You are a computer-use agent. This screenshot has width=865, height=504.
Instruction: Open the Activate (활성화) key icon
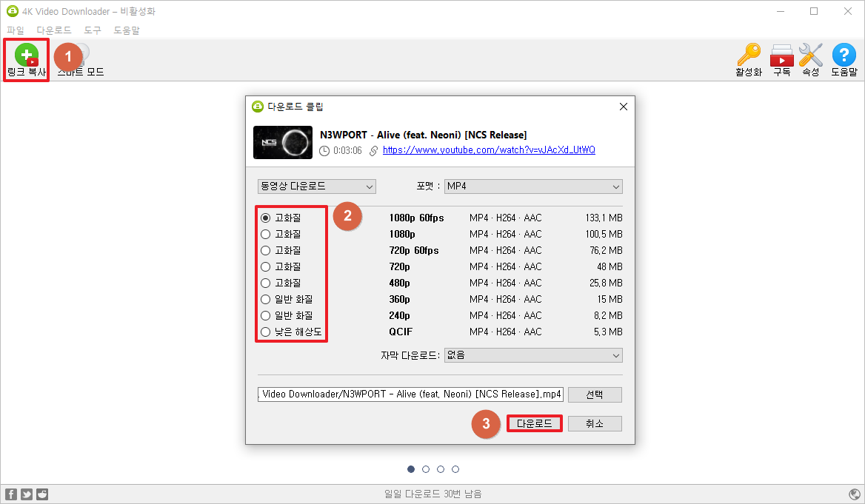749,55
